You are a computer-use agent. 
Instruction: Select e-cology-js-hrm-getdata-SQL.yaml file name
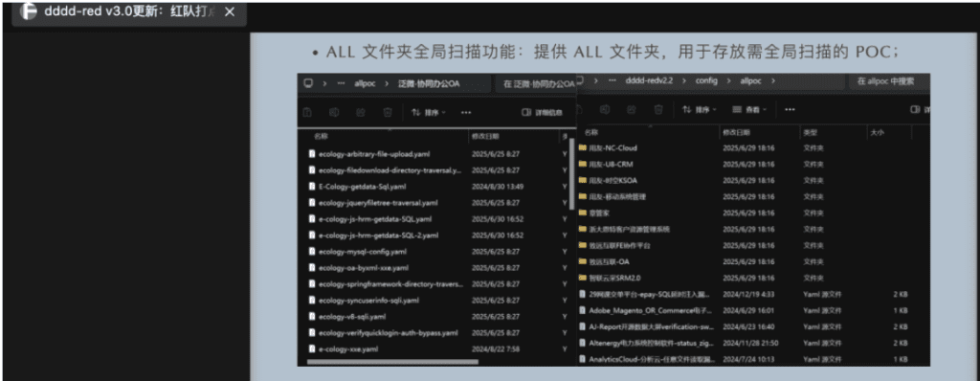click(375, 219)
